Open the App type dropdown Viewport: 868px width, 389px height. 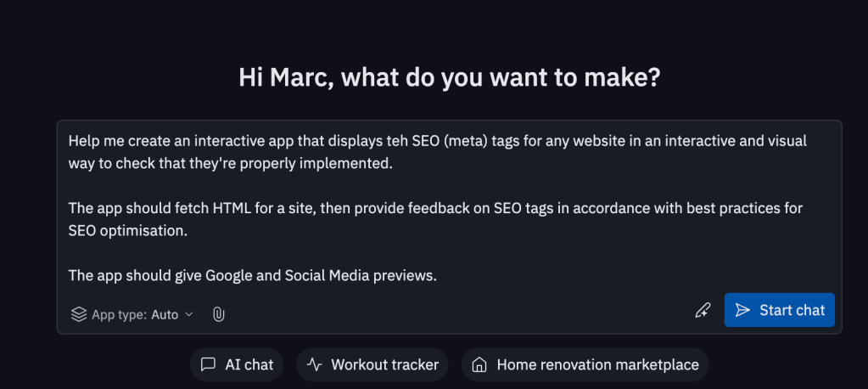132,314
